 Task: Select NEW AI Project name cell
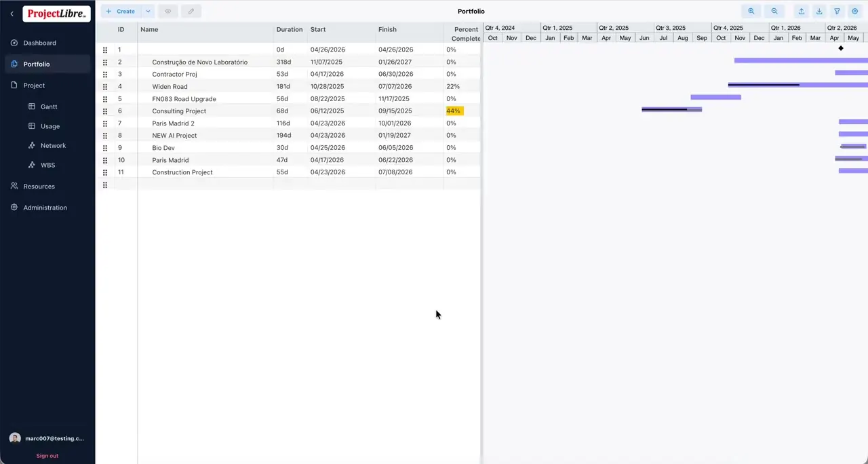click(205, 136)
